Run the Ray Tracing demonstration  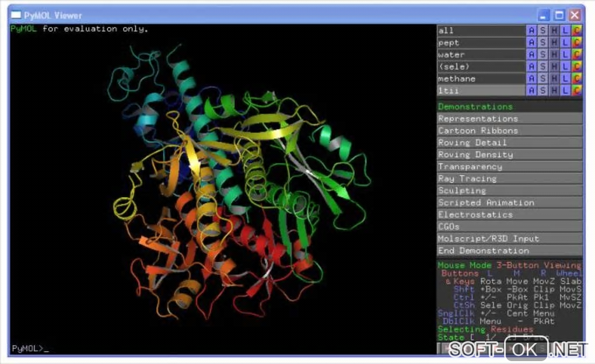click(x=510, y=178)
